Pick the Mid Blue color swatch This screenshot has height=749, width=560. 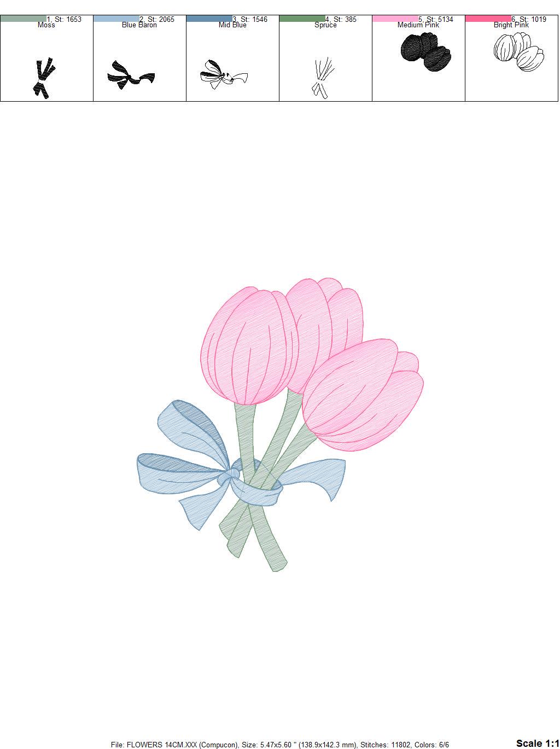pos(209,19)
